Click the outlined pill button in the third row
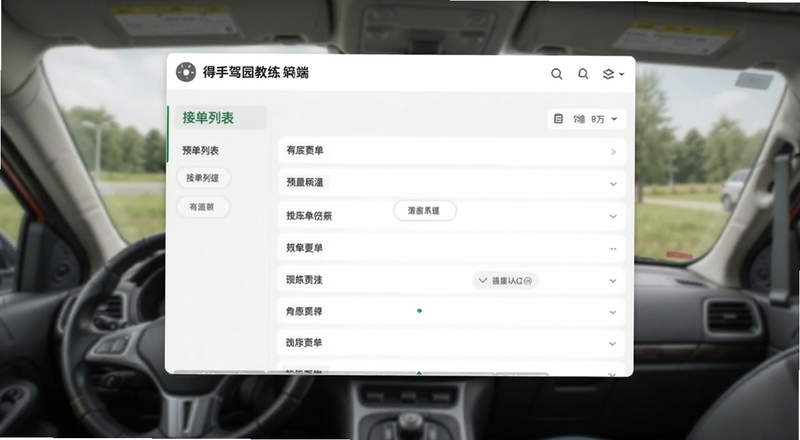800x440 pixels. (424, 211)
